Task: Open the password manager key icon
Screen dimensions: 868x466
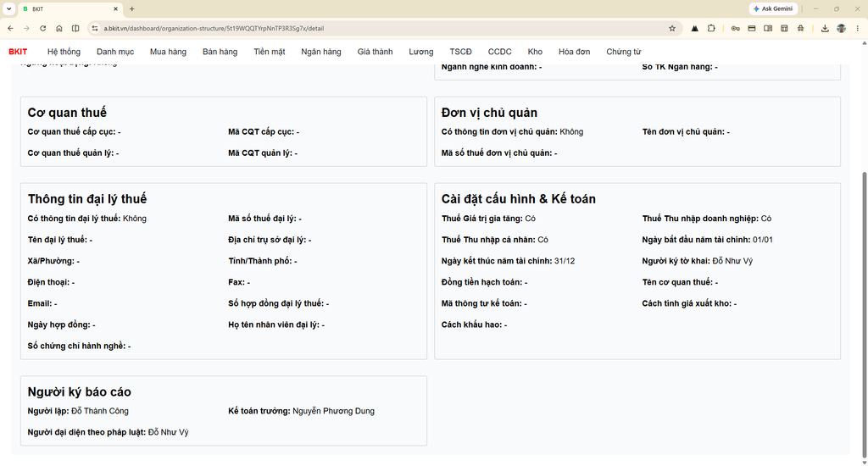Action: click(x=735, y=28)
